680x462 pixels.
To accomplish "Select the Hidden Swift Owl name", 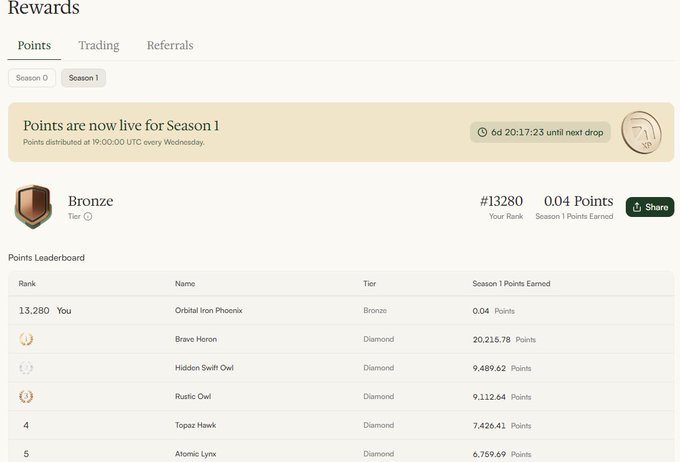I will point(204,368).
